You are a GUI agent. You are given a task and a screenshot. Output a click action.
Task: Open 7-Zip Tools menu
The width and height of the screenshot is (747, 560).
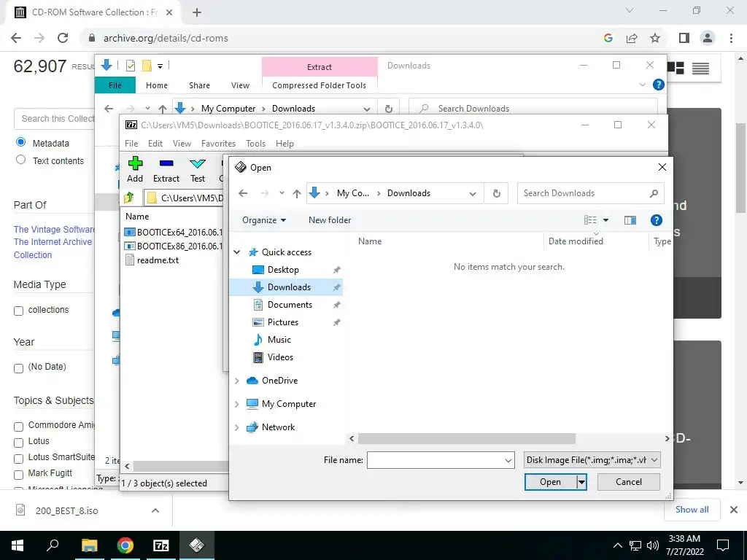tap(255, 144)
